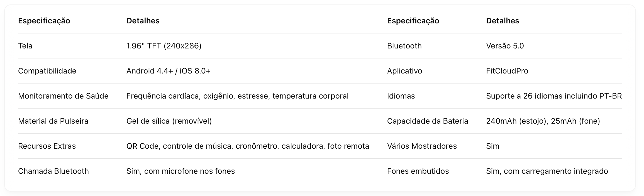Viewport: 644px width, 196px height.
Task: Select the 1.96" TFT (240x286) cell
Action: pos(164,46)
